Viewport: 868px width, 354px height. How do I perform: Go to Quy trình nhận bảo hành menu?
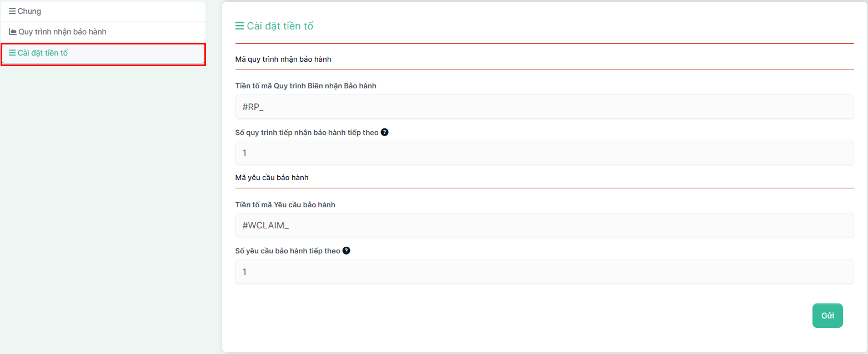coord(62,32)
